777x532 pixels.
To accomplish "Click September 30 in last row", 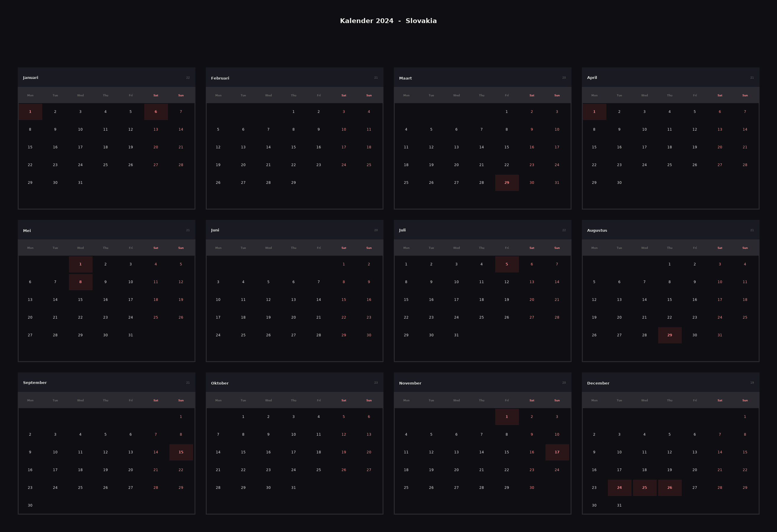I will [x=30, y=506].
